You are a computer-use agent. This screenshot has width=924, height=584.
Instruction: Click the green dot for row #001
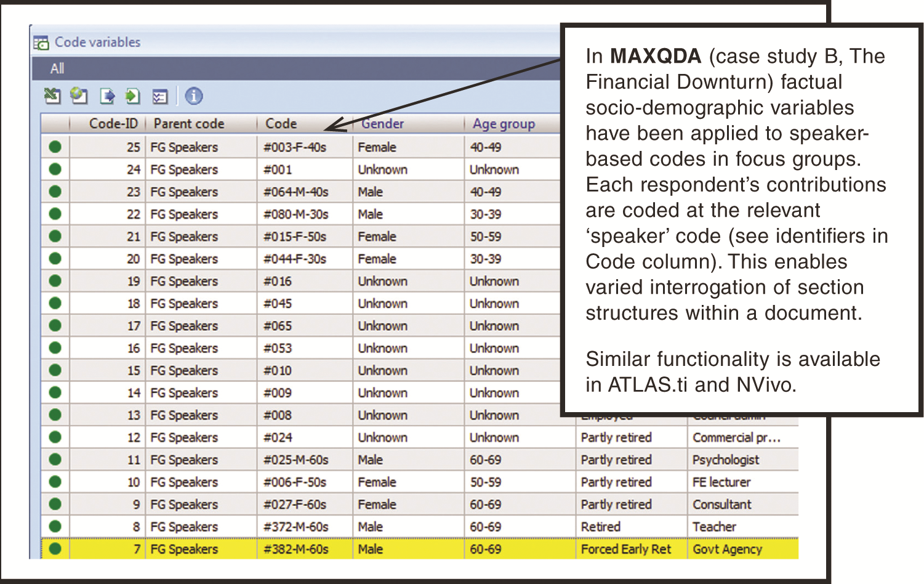[x=55, y=169]
